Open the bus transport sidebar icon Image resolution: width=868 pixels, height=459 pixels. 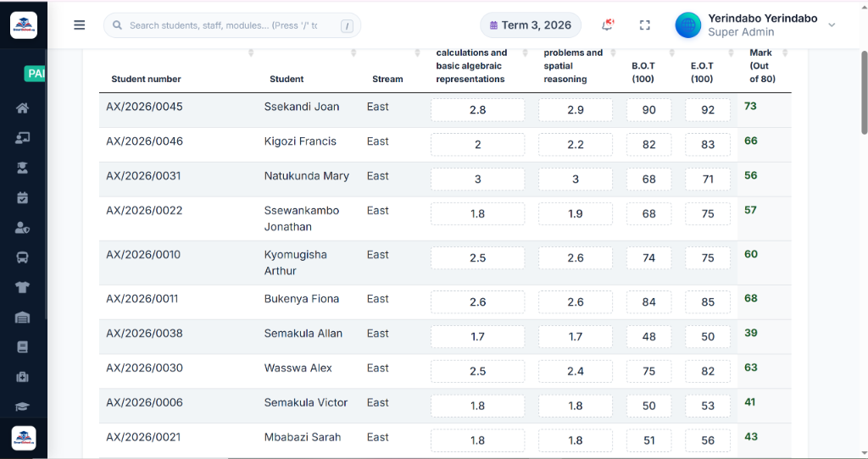[22, 257]
